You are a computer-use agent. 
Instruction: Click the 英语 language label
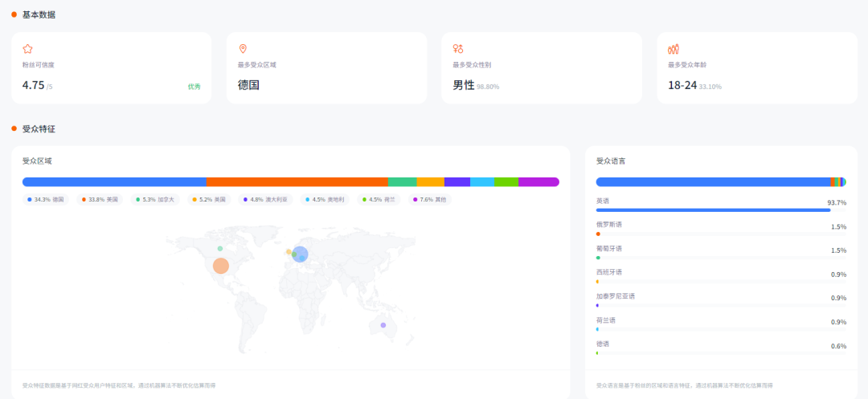click(602, 201)
